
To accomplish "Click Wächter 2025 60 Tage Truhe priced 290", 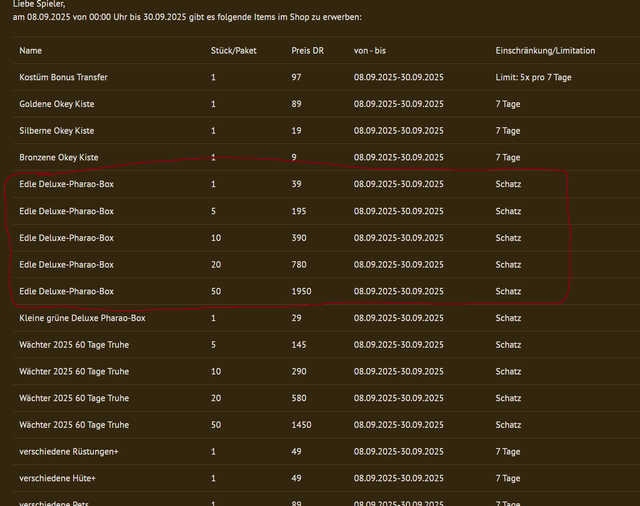I will coord(74,371).
